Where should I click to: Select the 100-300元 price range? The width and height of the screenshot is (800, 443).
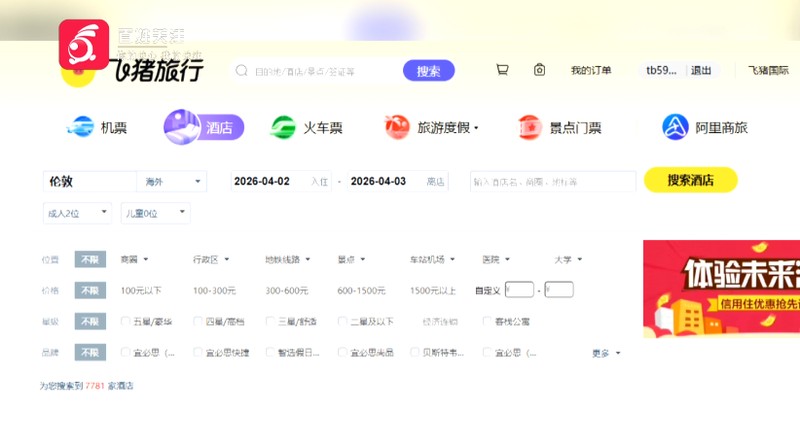(x=214, y=290)
